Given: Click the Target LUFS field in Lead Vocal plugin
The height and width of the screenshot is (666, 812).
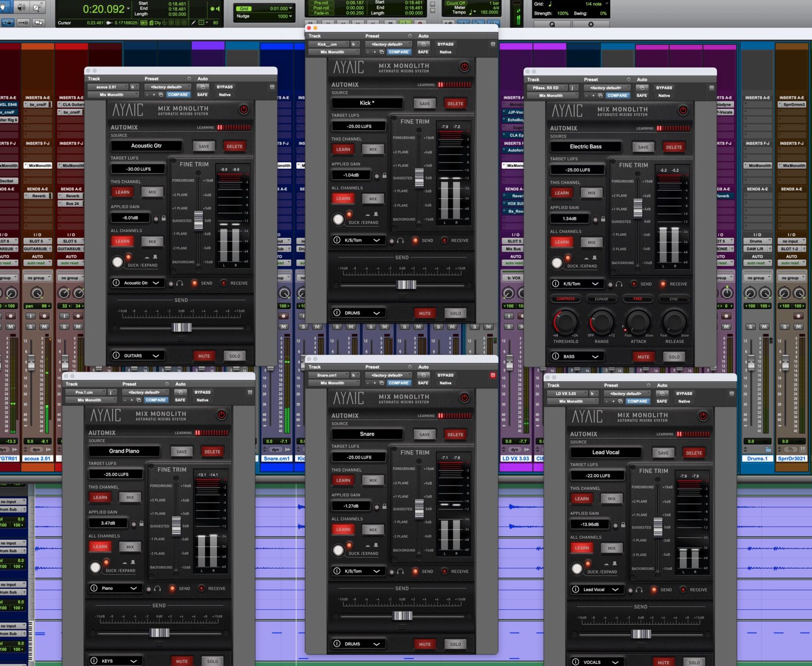Looking at the screenshot, I should (x=597, y=476).
